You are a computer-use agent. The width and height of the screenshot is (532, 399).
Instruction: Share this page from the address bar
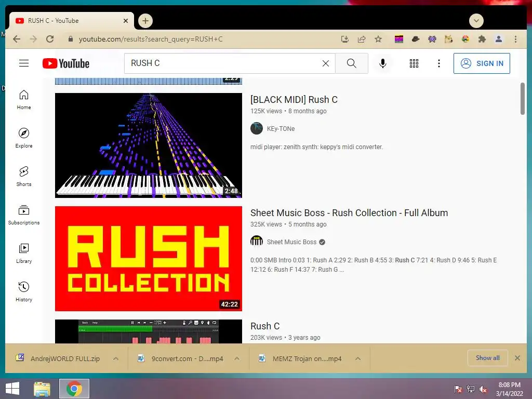362,39
